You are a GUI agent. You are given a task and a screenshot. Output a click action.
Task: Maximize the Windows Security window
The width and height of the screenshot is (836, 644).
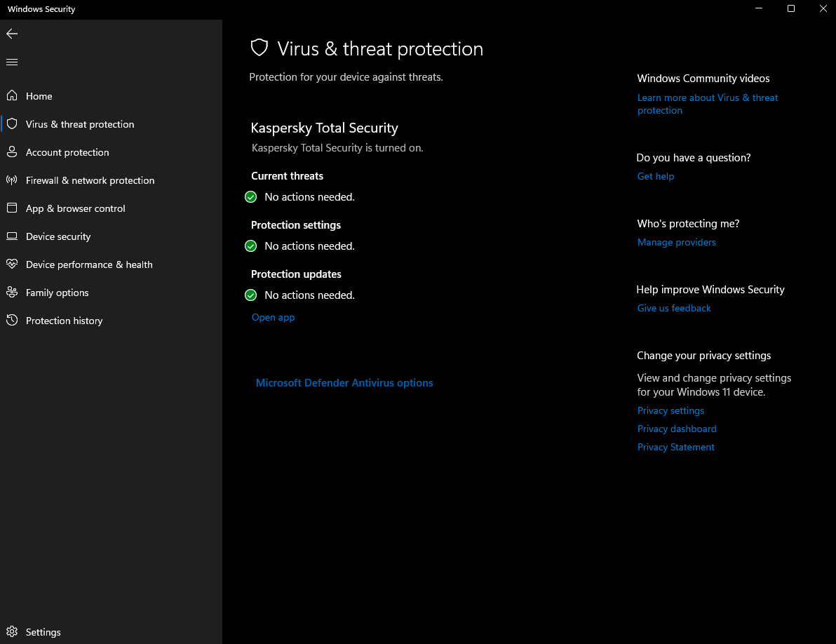[790, 8]
